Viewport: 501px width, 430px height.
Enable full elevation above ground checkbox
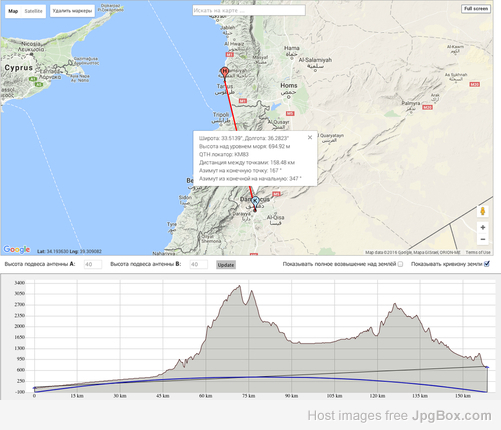click(400, 264)
